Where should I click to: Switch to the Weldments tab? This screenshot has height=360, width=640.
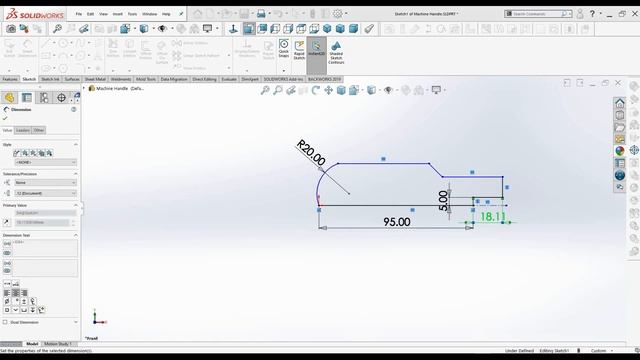[121, 79]
